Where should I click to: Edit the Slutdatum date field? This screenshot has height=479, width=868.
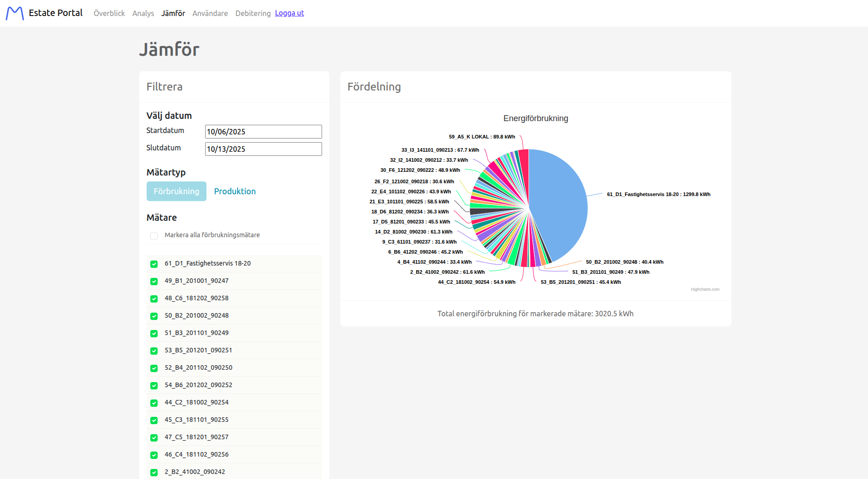click(x=264, y=149)
